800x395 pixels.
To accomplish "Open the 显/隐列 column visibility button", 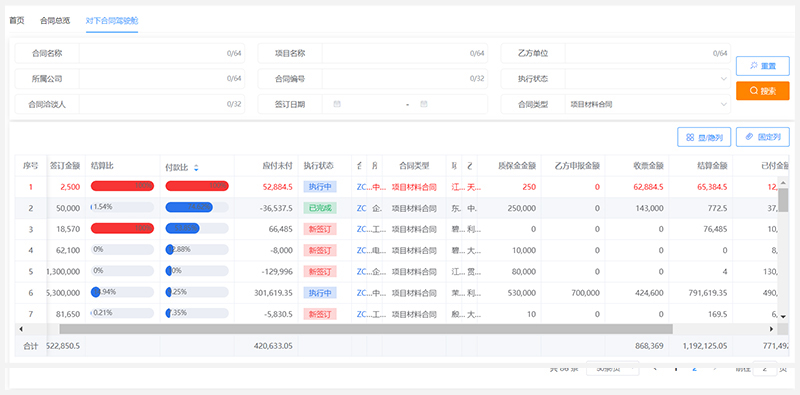I will (x=704, y=137).
